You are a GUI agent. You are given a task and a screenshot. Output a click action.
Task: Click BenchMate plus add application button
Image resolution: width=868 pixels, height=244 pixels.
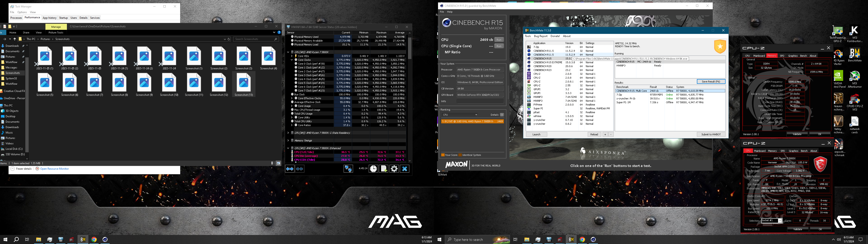pyautogui.click(x=605, y=134)
